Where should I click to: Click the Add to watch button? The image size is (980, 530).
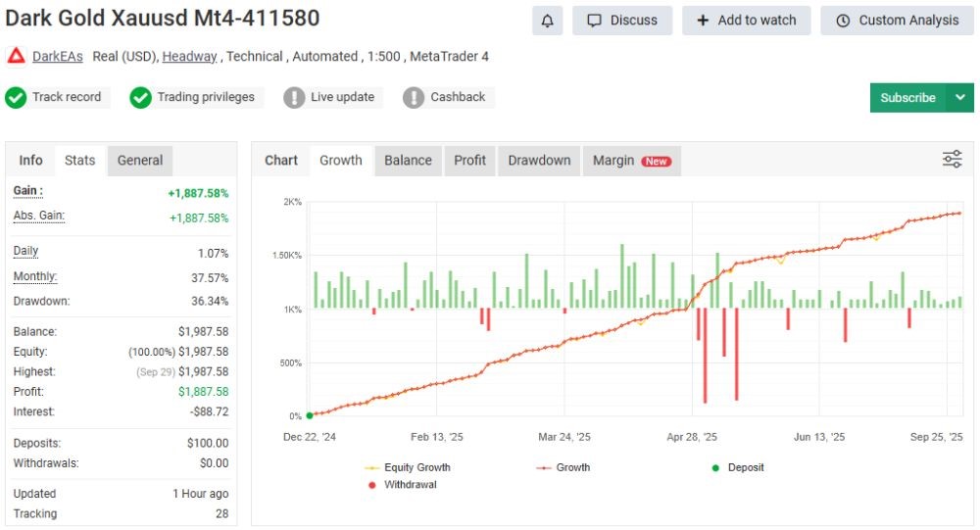click(x=747, y=21)
